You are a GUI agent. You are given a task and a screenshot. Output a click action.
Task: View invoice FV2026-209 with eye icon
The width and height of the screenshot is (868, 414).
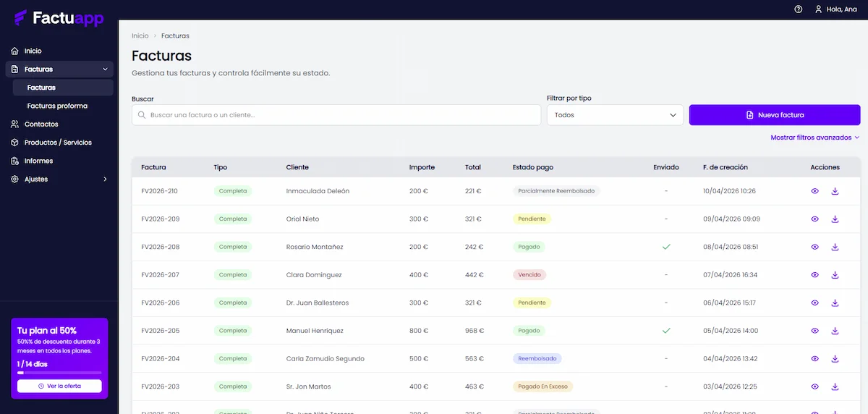(814, 219)
